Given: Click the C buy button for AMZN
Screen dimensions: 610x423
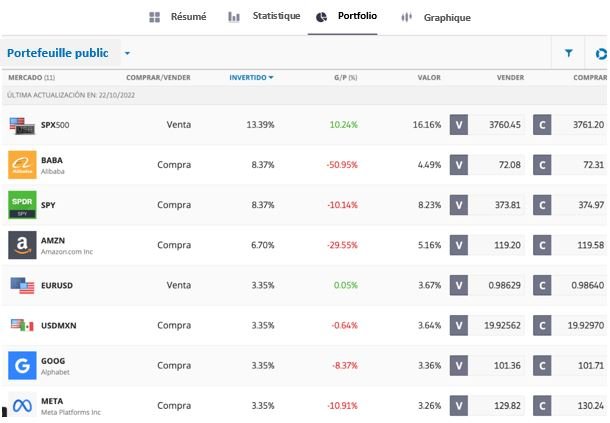Looking at the screenshot, I should 542,245.
